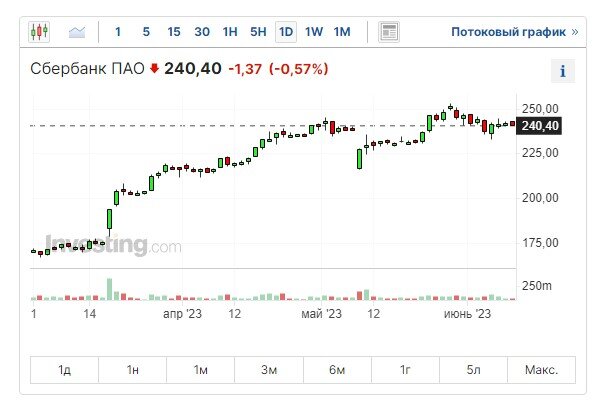Viewport: 601px width, 403px height.
Task: Click the Сбербанк ПАО title
Action: click(87, 69)
